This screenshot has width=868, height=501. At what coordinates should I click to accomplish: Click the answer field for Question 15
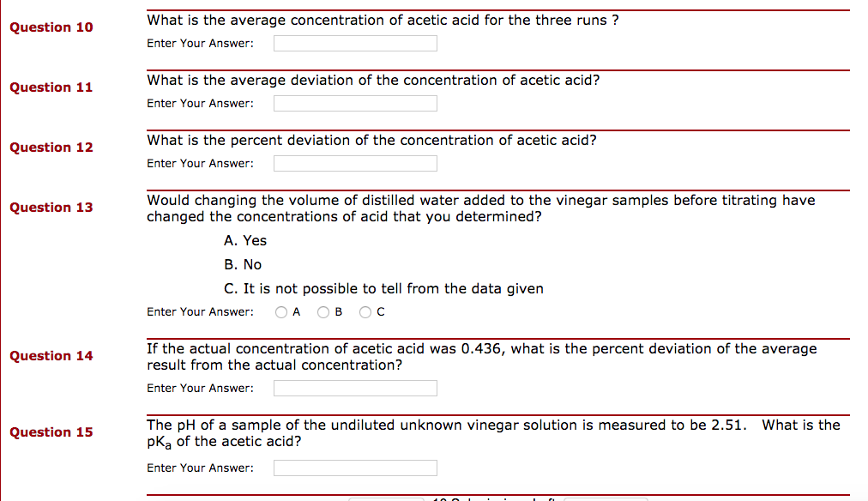tap(354, 468)
